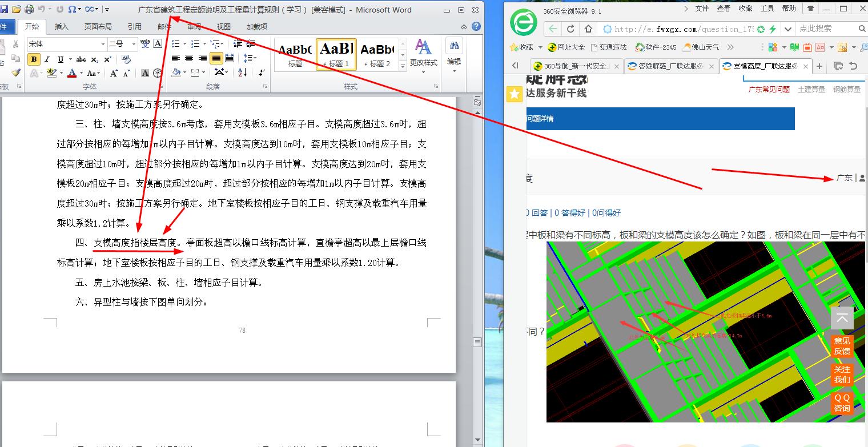The height and width of the screenshot is (447, 868).
Task: Open the font name 宋体 dropdown
Action: click(x=103, y=44)
